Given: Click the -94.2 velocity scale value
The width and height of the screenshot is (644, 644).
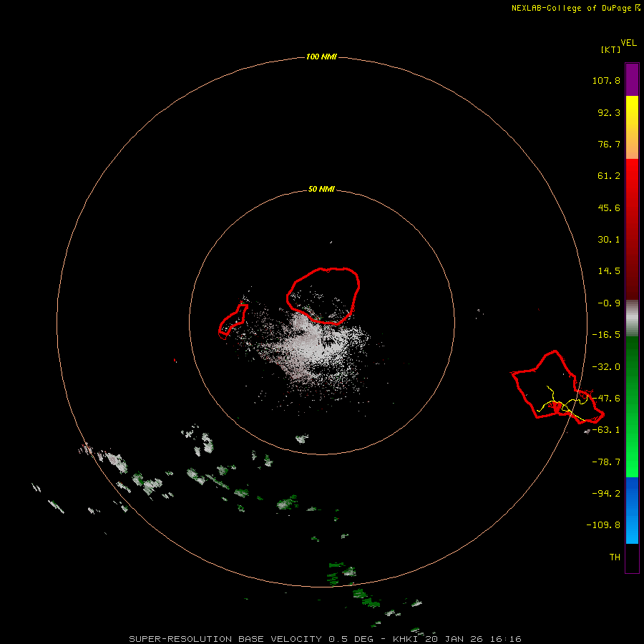Looking at the screenshot, I should pos(606,493).
